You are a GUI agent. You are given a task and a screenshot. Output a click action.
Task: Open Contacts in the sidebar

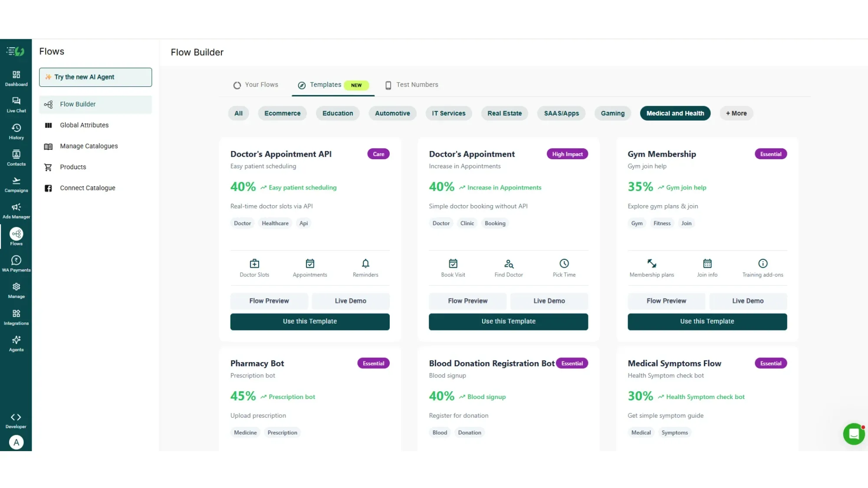coord(16,158)
